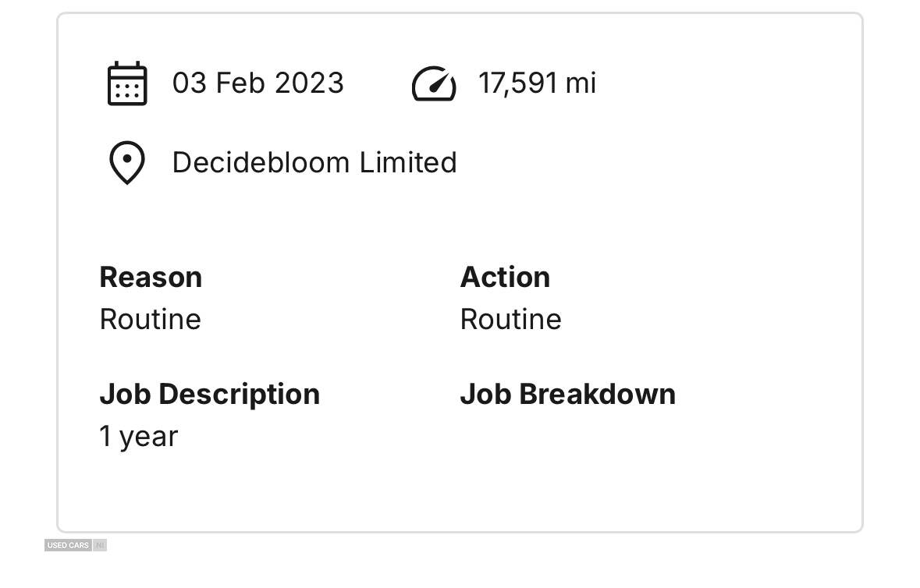Click the Used Cars NI watermark logo

76,545
